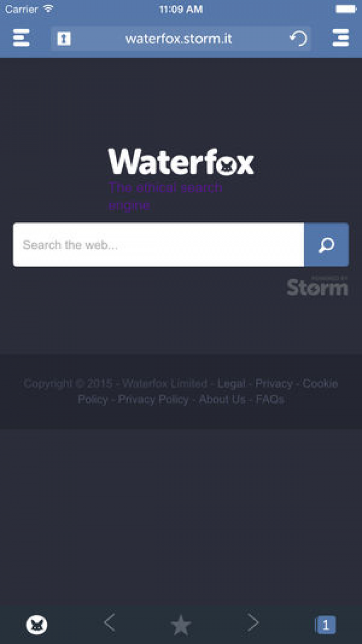This screenshot has width=362, height=644.
Task: Focus the waterfox.storm.it address bar
Action: [179, 39]
